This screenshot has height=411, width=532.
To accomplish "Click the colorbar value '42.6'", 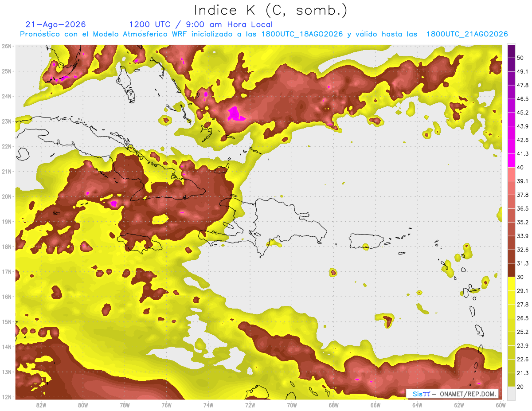I will click(x=523, y=140).
